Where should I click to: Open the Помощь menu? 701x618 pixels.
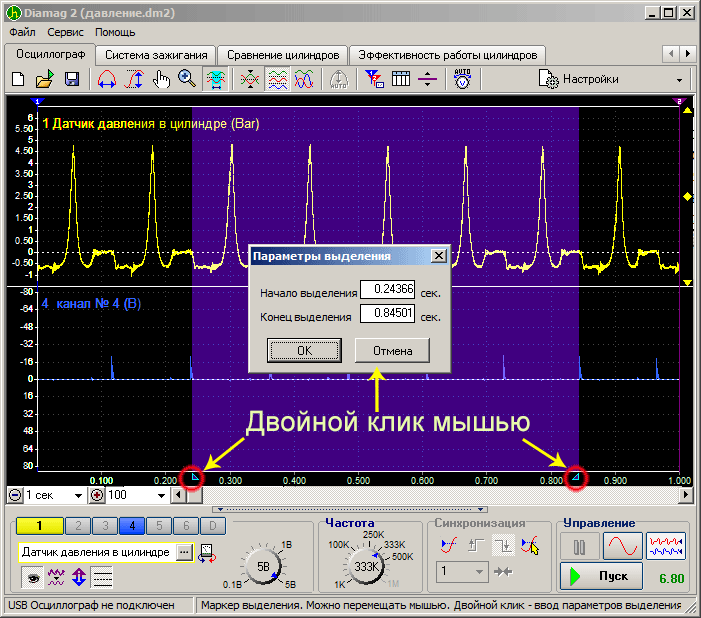click(115, 32)
